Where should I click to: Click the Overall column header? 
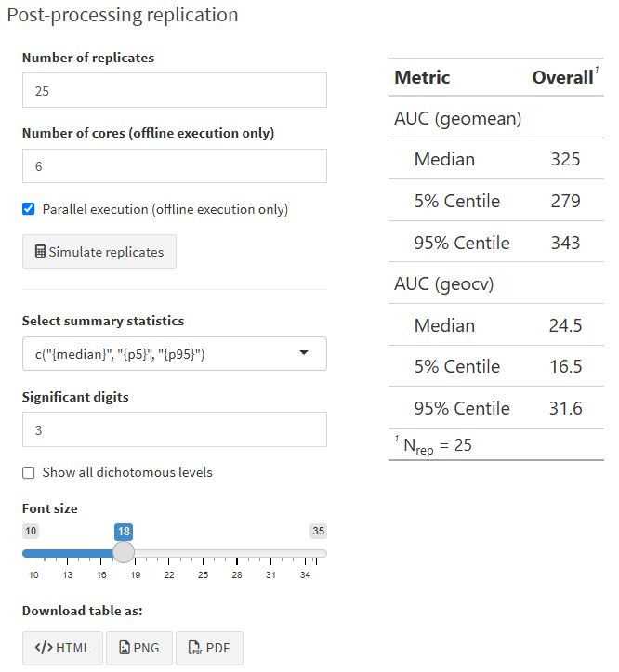pyautogui.click(x=561, y=78)
